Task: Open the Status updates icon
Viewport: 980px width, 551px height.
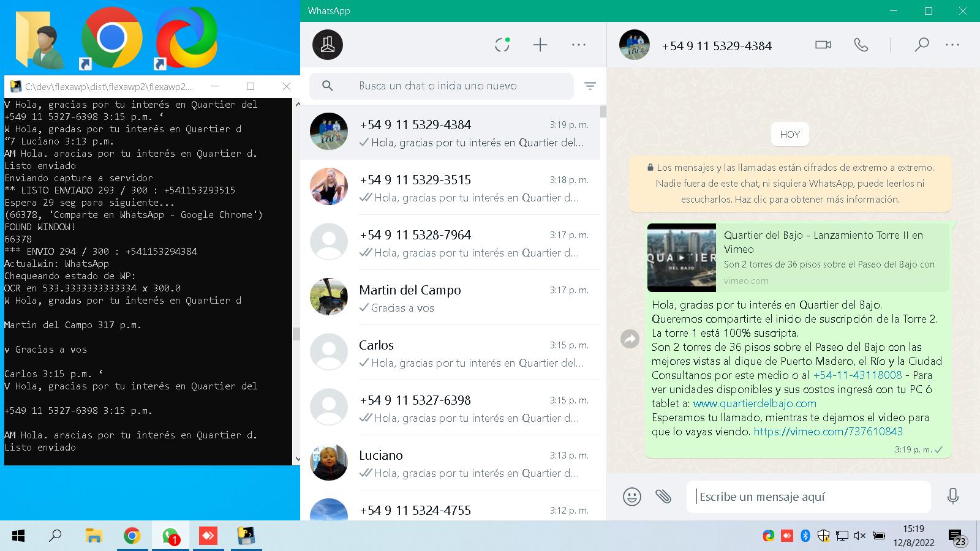Action: (502, 45)
